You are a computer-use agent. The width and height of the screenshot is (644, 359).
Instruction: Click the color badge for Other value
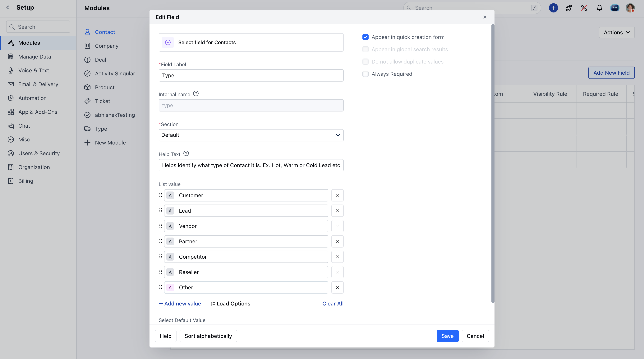[x=170, y=287]
